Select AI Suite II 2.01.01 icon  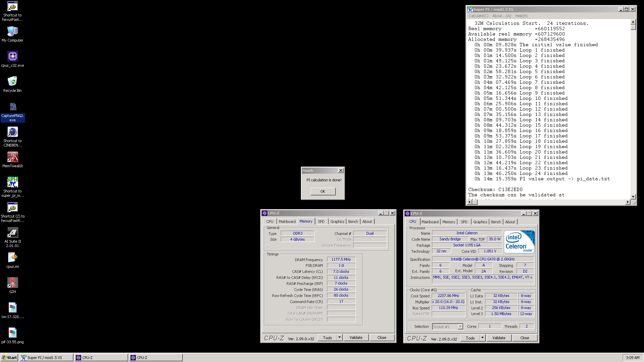[x=12, y=237]
